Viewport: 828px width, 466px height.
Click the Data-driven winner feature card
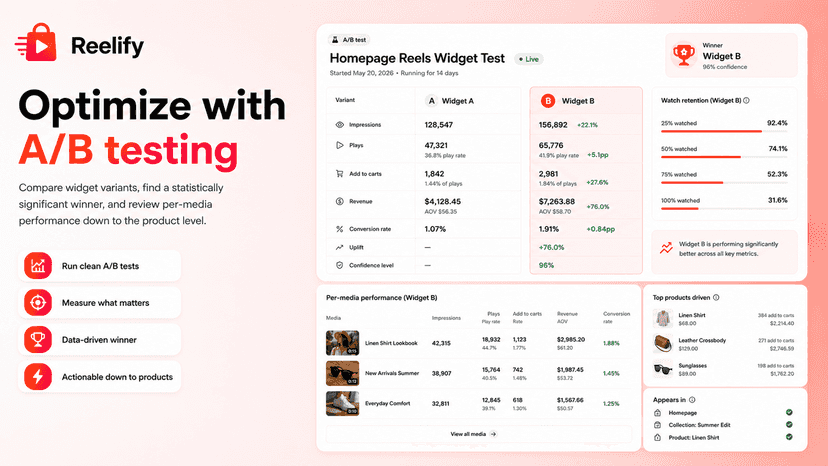99,340
